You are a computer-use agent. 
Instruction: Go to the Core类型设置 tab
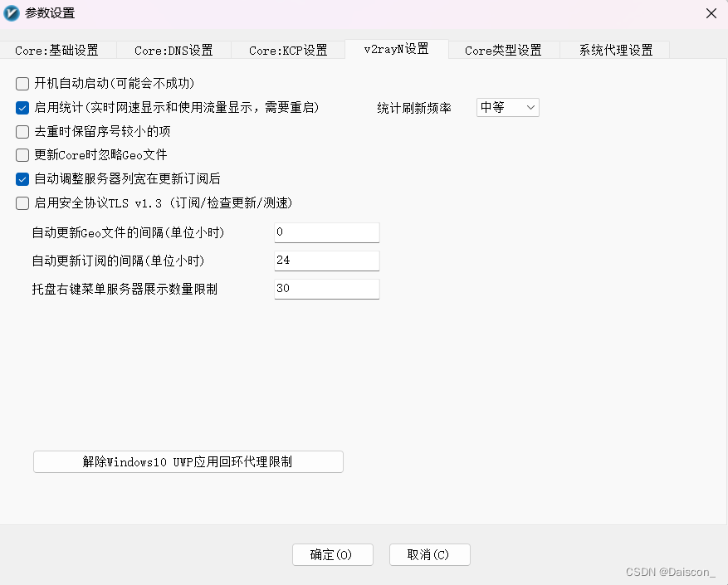[503, 50]
